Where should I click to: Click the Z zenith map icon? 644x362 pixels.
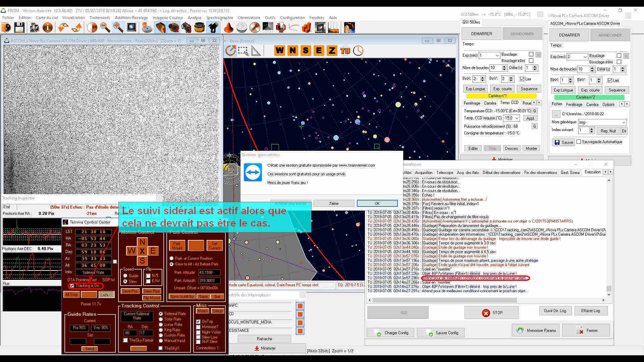332,51
